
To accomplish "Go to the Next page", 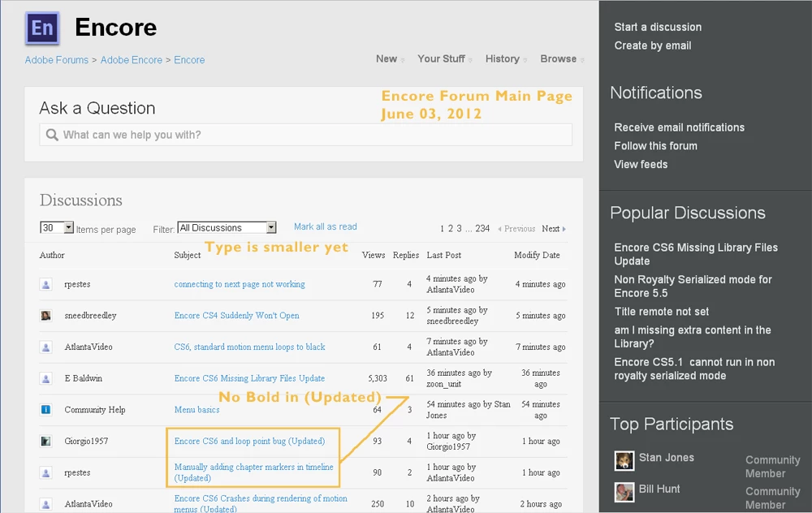I will coord(554,228).
